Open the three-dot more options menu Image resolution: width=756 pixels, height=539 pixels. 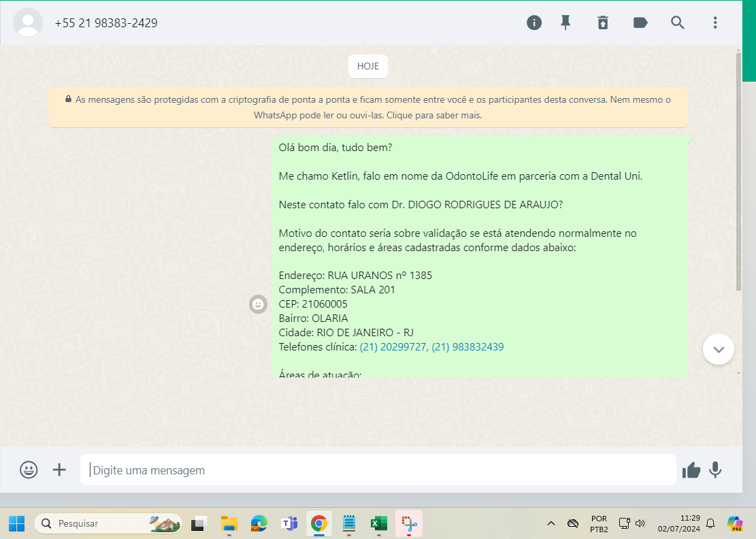(715, 22)
